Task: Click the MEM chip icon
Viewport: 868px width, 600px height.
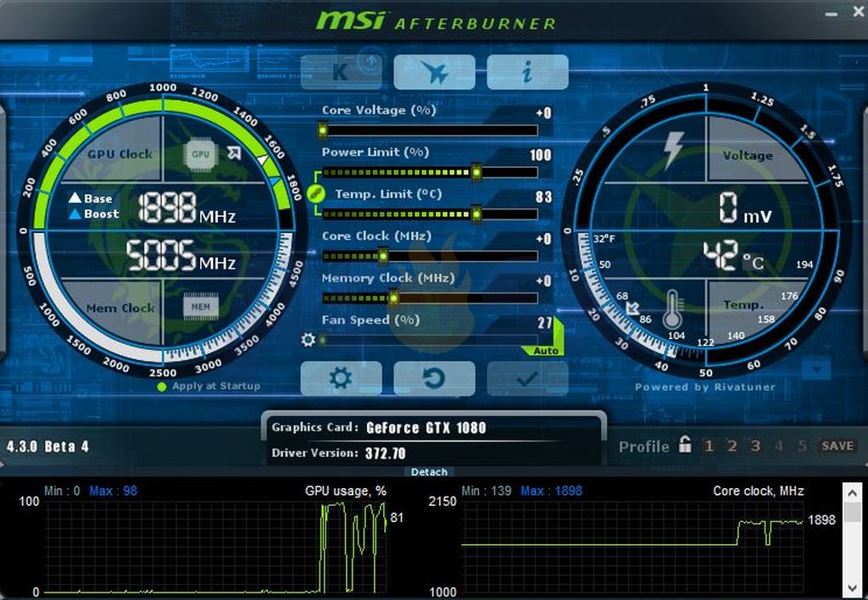Action: [x=200, y=306]
